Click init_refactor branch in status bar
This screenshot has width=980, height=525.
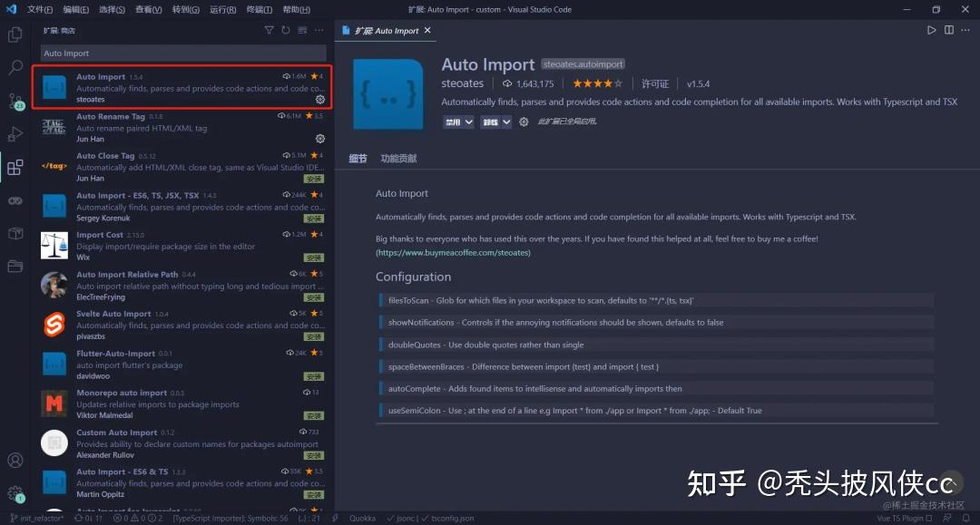click(x=37, y=518)
